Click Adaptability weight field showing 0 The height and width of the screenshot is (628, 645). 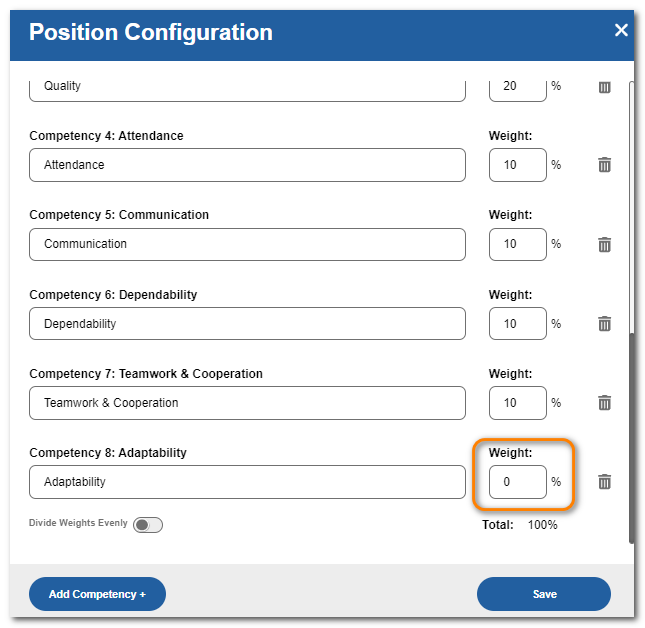pos(517,482)
